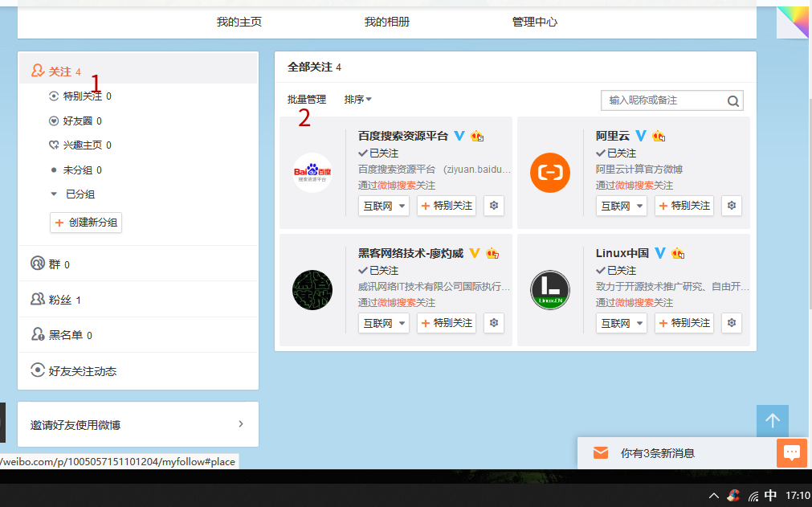Open Linux中国 avatar
The height and width of the screenshot is (507, 812).
(x=550, y=290)
